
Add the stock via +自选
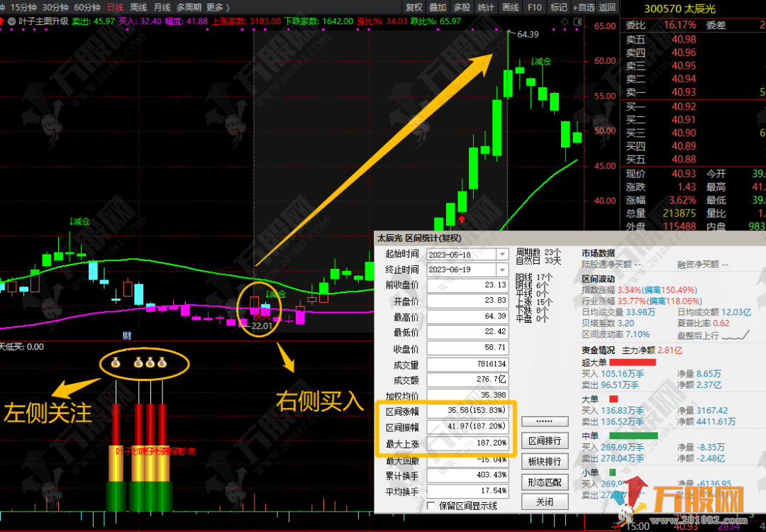click(583, 7)
